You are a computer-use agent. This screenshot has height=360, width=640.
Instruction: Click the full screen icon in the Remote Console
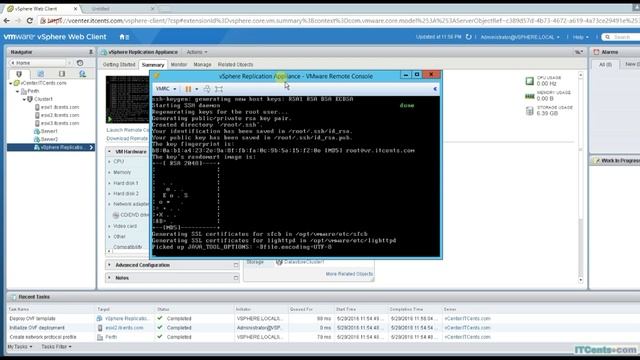[219, 89]
